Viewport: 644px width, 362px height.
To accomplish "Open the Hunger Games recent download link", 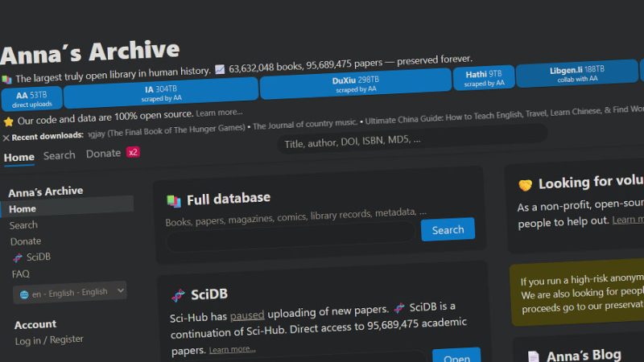I will point(167,131).
